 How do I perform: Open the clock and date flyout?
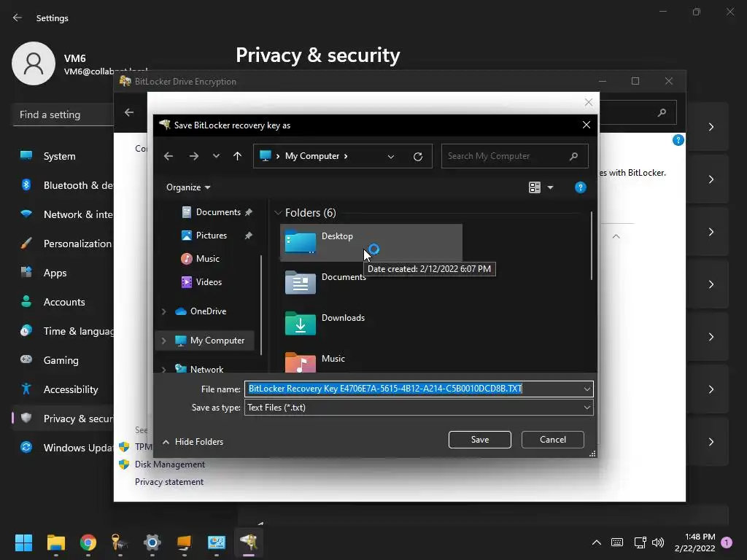pos(695,542)
